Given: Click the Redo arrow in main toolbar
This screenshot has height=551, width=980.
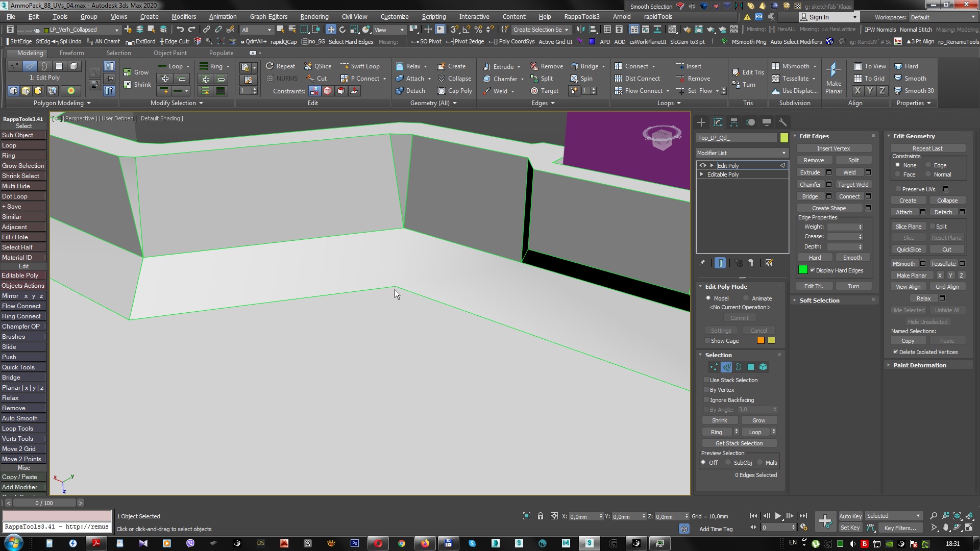Looking at the screenshot, I should (x=192, y=30).
